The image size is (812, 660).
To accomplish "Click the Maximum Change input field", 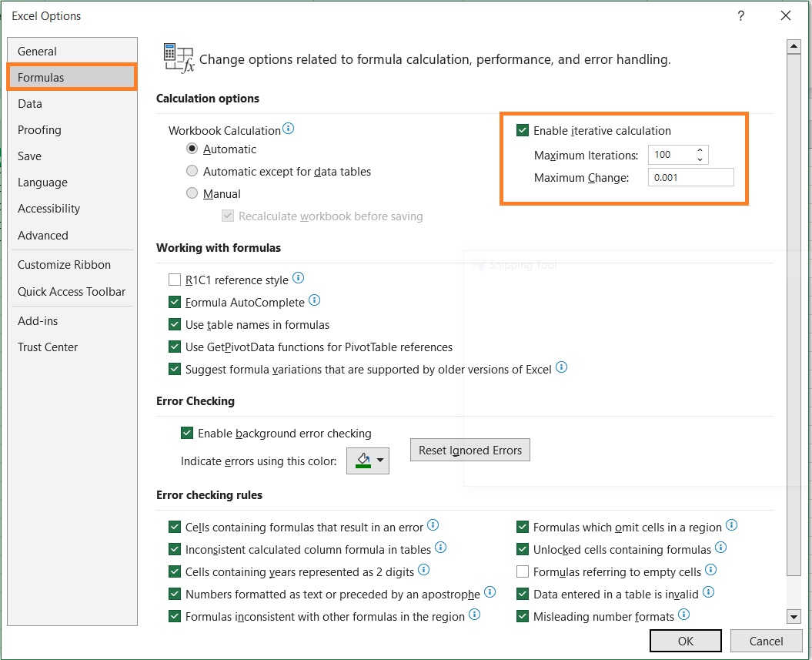I will (x=691, y=177).
